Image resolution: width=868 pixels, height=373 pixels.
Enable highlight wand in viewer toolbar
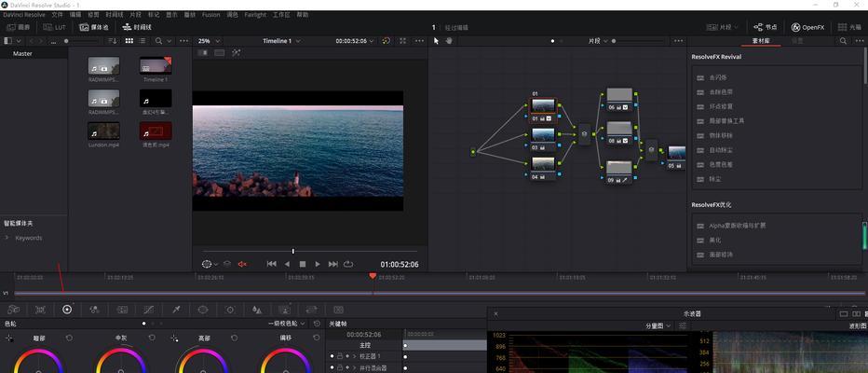point(237,52)
